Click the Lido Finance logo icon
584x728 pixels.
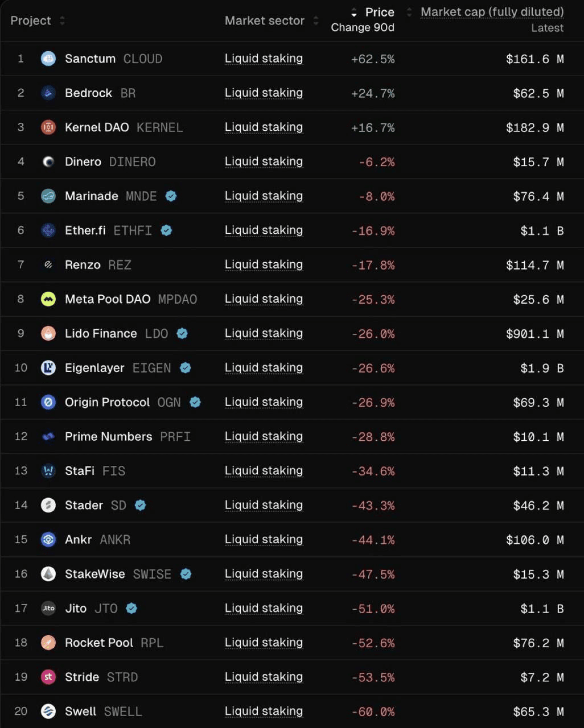48,333
